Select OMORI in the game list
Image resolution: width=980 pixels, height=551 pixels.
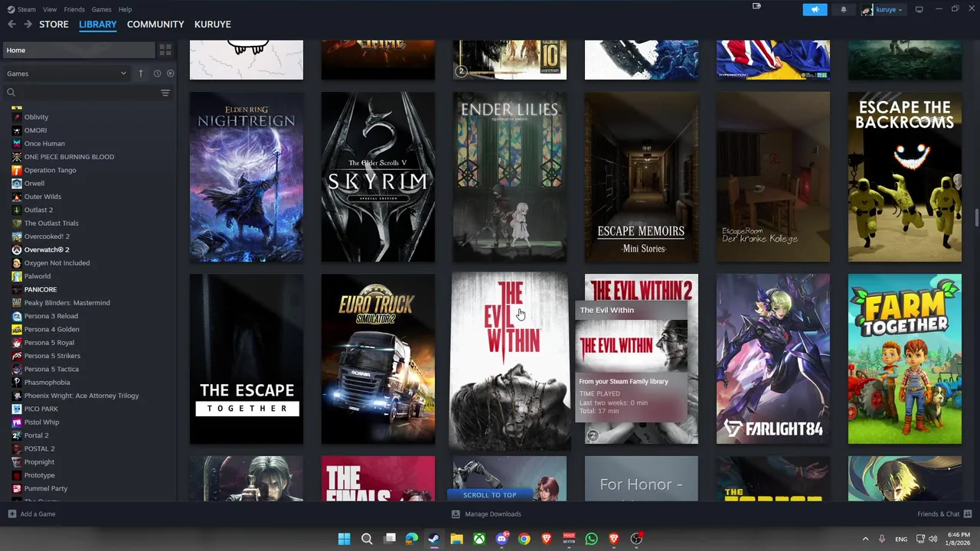pyautogui.click(x=35, y=130)
